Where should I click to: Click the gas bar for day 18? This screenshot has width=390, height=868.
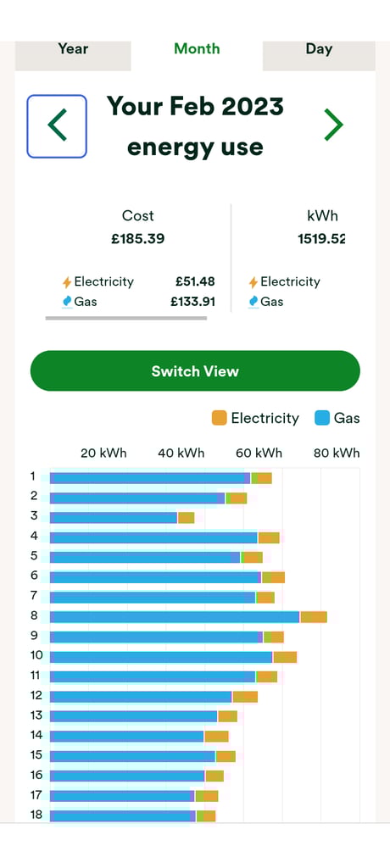122,816
